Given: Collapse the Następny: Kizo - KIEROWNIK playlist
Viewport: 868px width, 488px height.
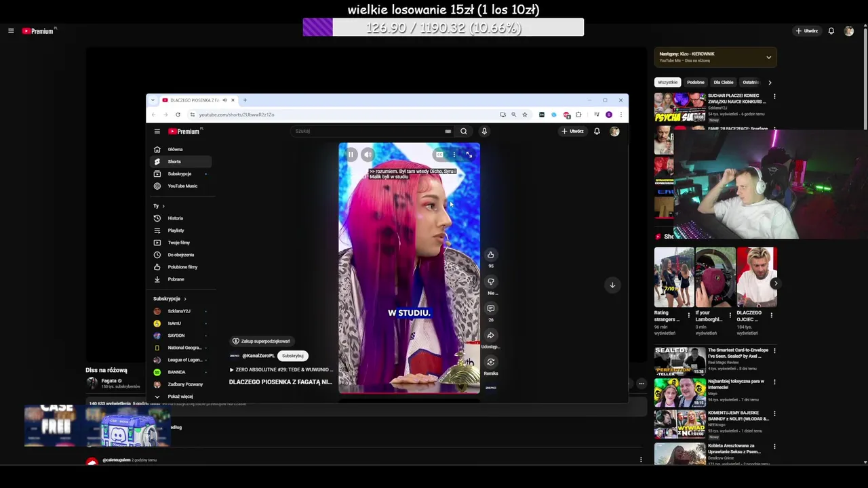Looking at the screenshot, I should (x=768, y=58).
